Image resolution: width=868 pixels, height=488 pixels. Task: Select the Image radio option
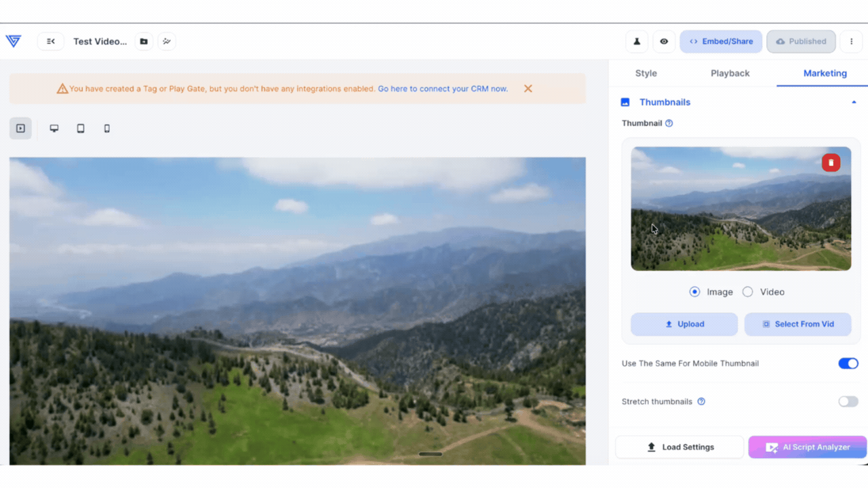pyautogui.click(x=694, y=292)
